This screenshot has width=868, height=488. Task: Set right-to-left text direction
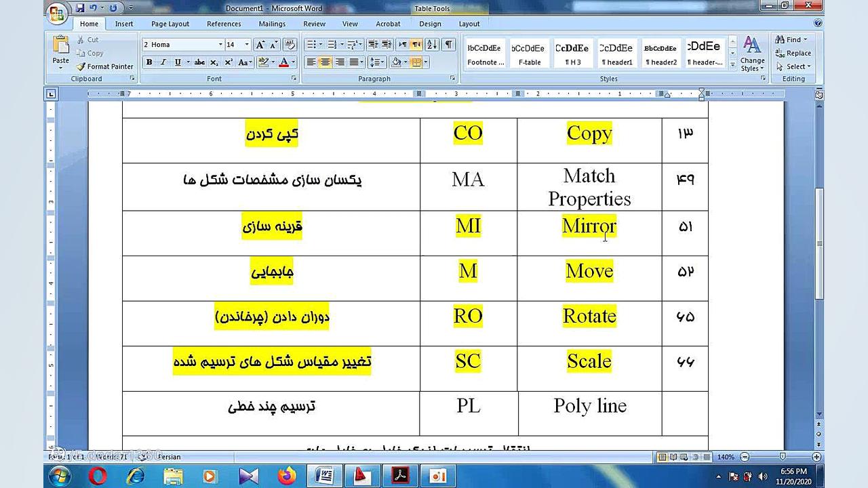[416, 45]
